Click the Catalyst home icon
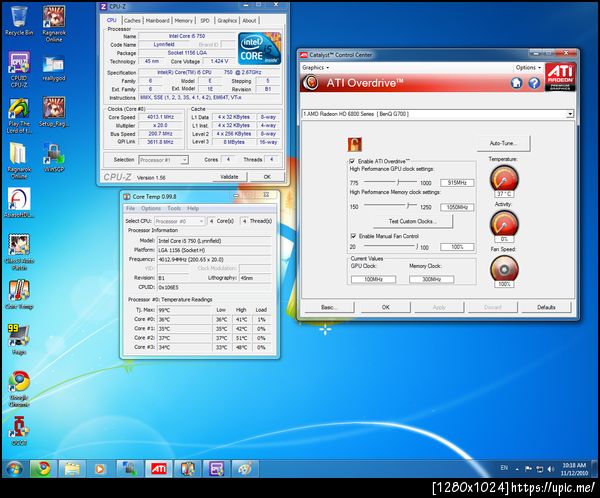The image size is (600, 498). pos(517,83)
